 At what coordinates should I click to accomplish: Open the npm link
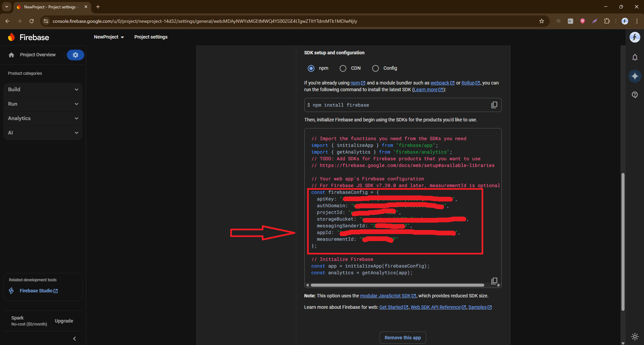[x=358, y=83]
